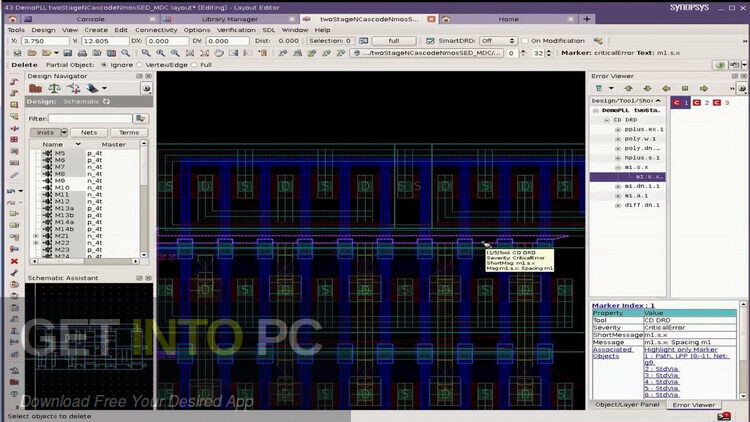This screenshot has height=422, width=750.
Task: Click the filter icon in Error Viewer toolbar
Action: (x=599, y=89)
